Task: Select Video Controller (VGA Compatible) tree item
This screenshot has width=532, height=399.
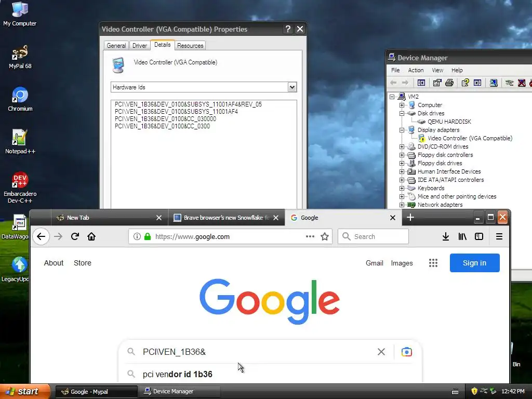Action: (470, 138)
